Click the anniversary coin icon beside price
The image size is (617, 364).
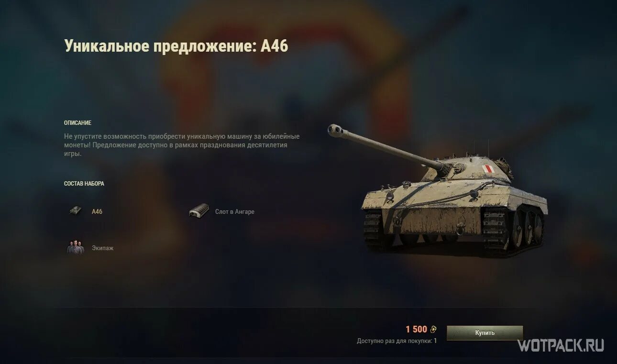433,329
